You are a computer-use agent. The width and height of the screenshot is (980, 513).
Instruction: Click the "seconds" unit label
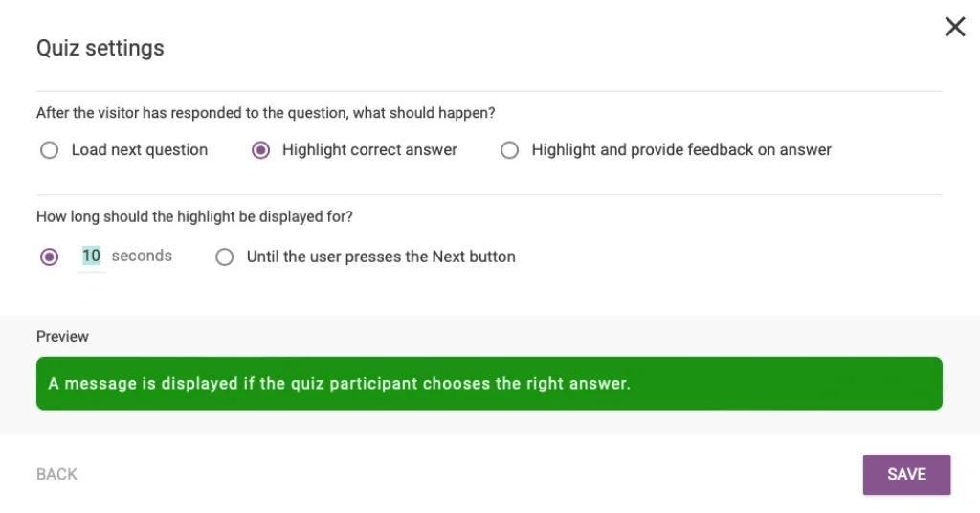142,256
